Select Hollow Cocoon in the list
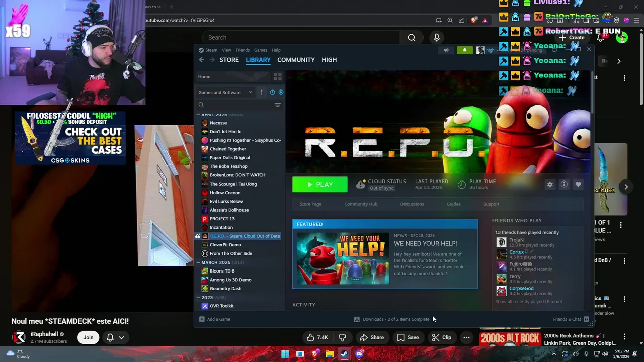644x362 pixels. point(225,193)
